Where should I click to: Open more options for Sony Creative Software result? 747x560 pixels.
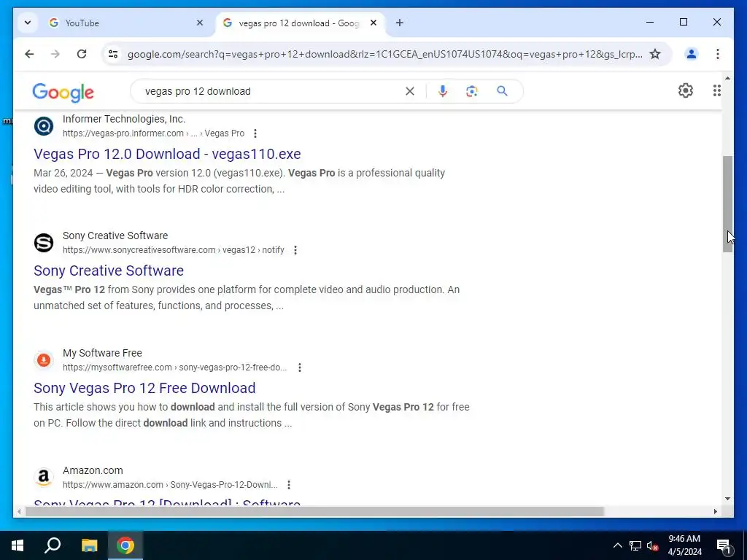click(x=295, y=250)
